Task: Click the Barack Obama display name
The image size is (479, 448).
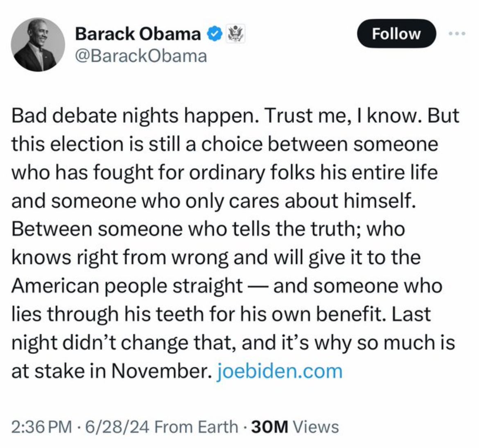Action: click(x=138, y=34)
